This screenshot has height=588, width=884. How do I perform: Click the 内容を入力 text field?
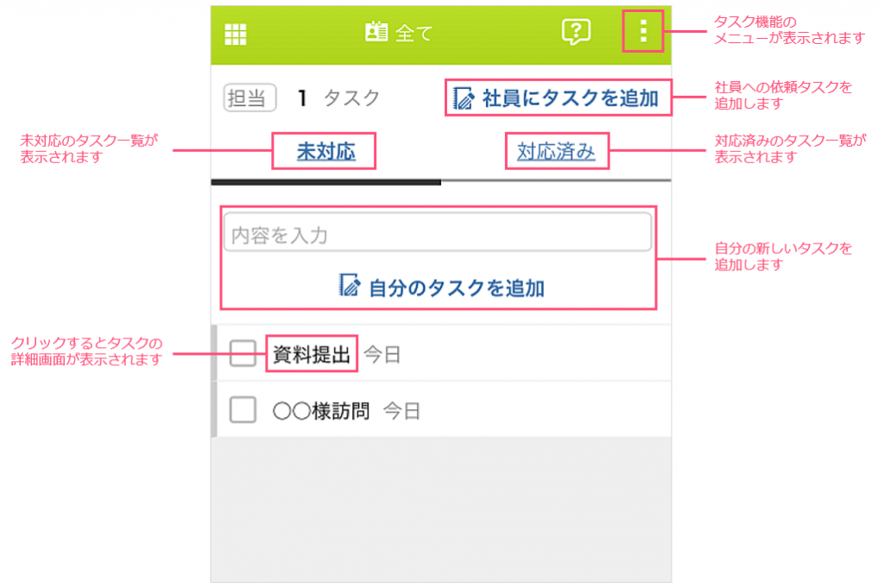pos(438,232)
